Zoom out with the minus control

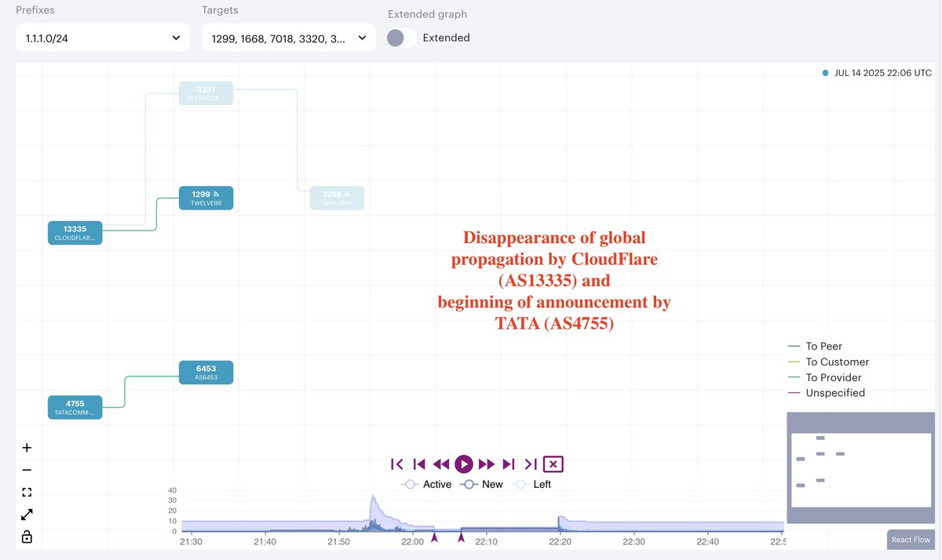[27, 470]
